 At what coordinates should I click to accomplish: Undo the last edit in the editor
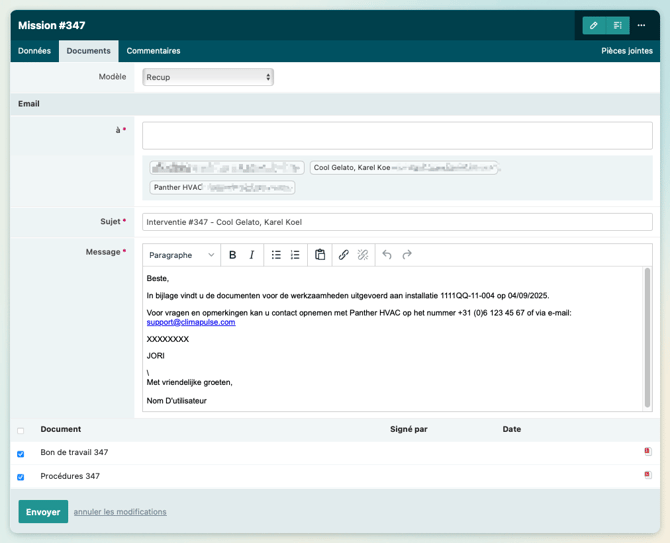click(x=387, y=255)
